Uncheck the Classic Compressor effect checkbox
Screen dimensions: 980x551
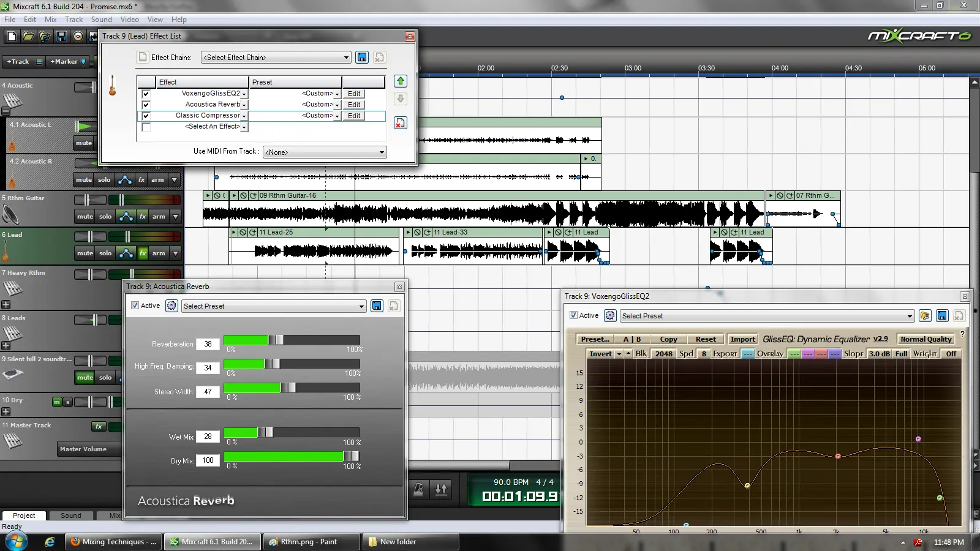coord(146,116)
